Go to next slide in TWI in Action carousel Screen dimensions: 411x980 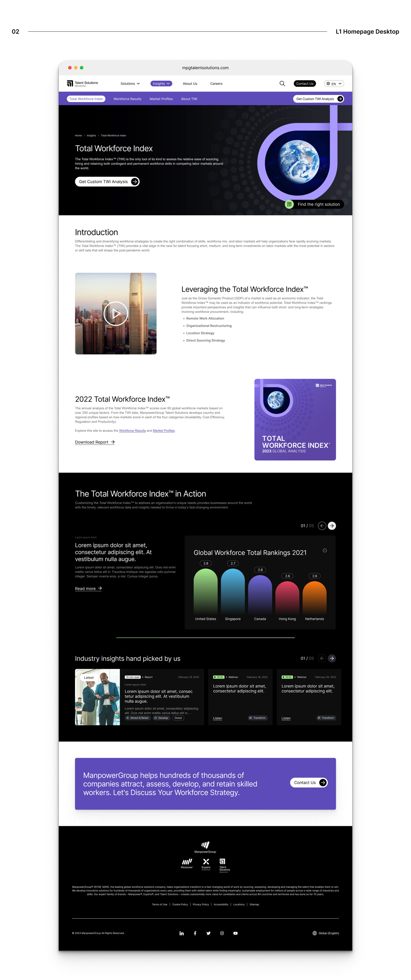pyautogui.click(x=332, y=526)
